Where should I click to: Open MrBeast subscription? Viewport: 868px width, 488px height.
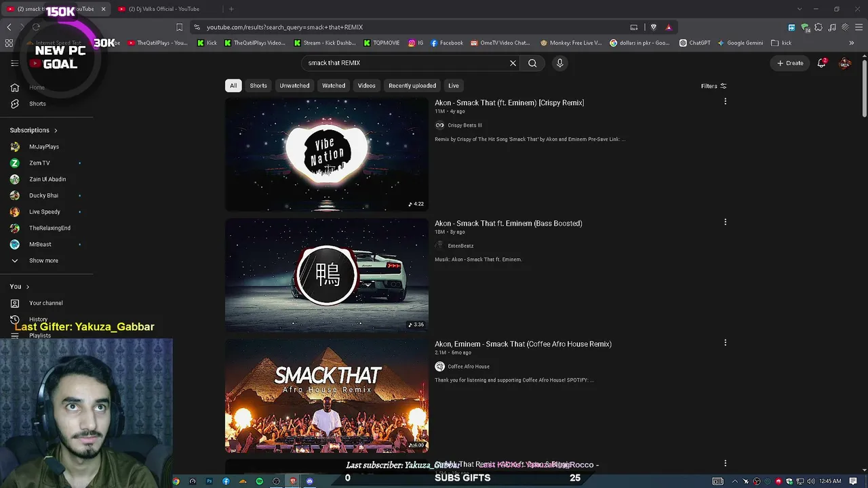[x=40, y=244]
